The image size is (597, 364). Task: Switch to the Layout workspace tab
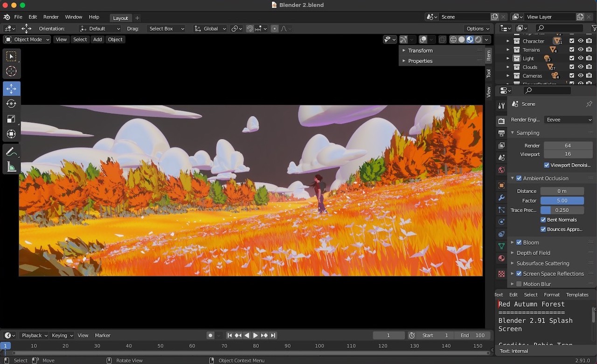[120, 18]
